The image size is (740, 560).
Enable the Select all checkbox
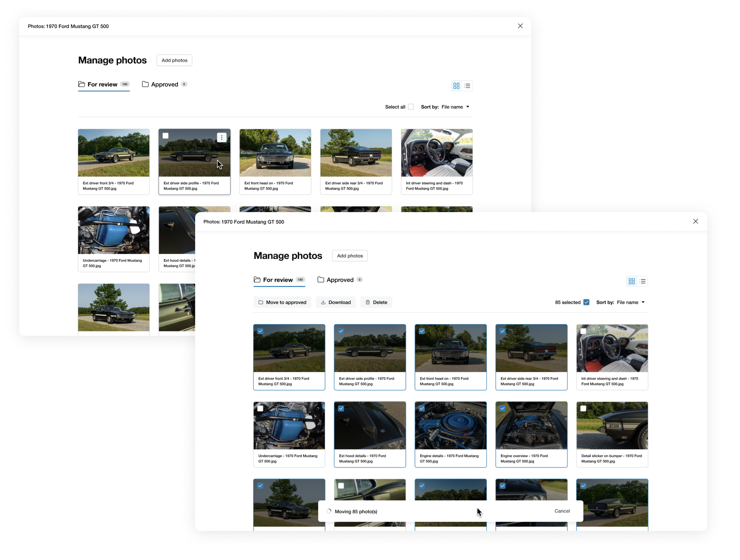[411, 107]
